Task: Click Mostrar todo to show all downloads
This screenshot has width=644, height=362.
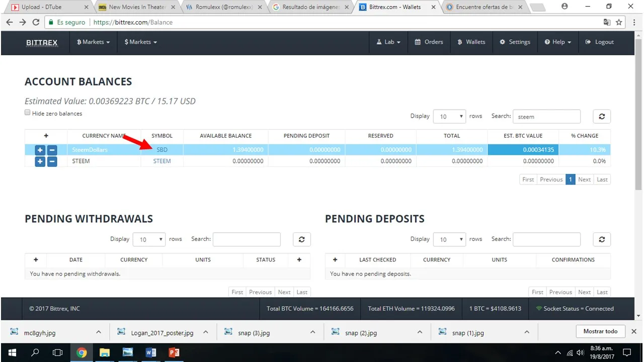Action: click(600, 331)
